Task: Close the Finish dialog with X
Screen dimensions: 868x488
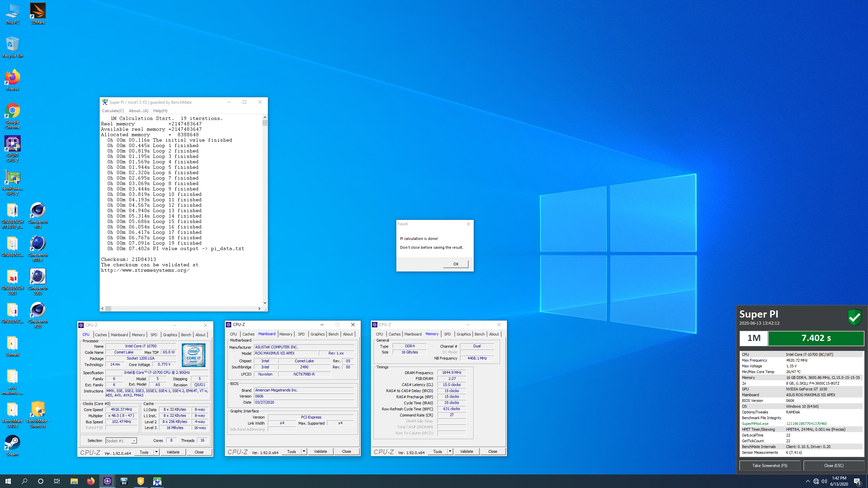Action: [x=468, y=224]
